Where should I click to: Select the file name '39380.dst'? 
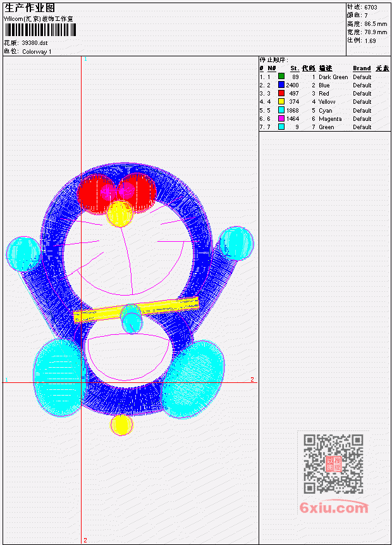click(34, 43)
